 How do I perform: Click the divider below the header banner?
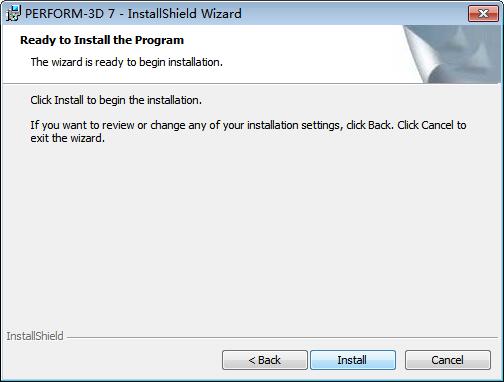point(252,83)
